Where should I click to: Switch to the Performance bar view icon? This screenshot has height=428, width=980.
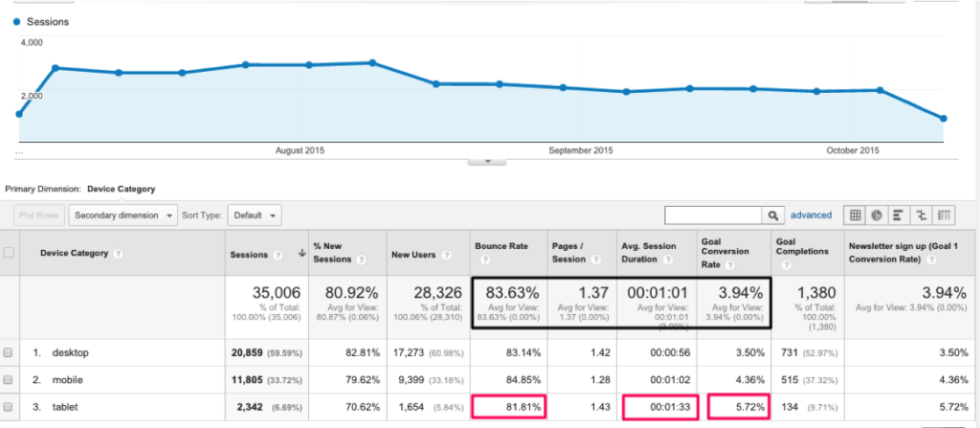point(898,215)
